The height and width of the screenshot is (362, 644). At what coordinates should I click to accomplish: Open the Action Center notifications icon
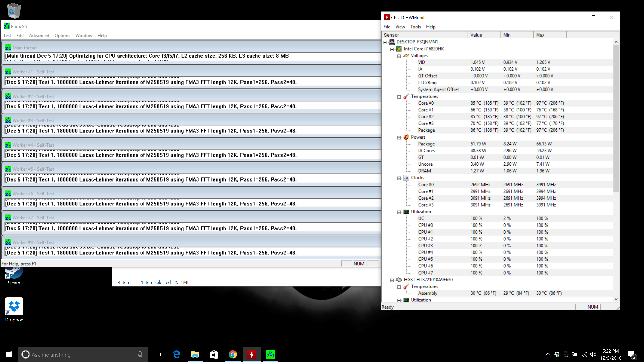coord(632,354)
